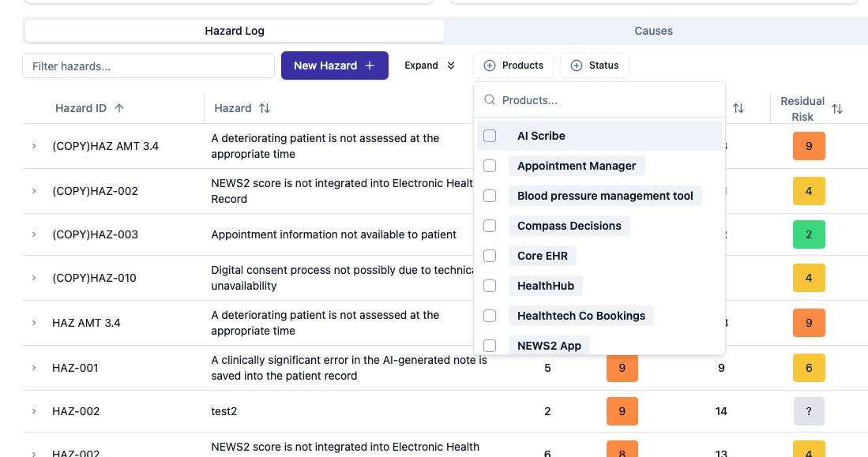
Task: Expand row (COPY)HAZ-010 chevron
Action: click(x=34, y=278)
